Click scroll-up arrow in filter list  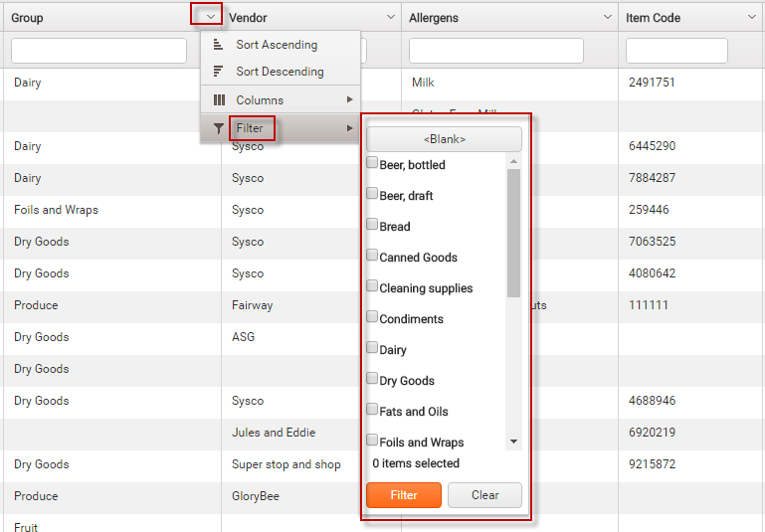pos(513,161)
